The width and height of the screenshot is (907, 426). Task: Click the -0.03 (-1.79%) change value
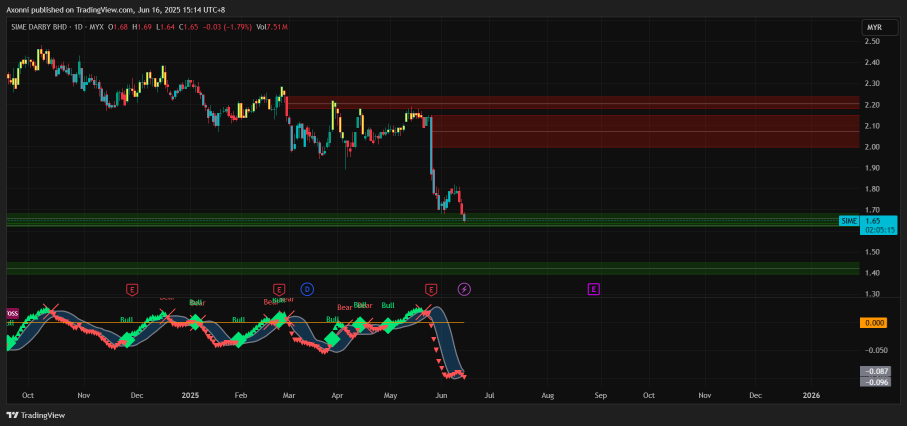pos(226,27)
